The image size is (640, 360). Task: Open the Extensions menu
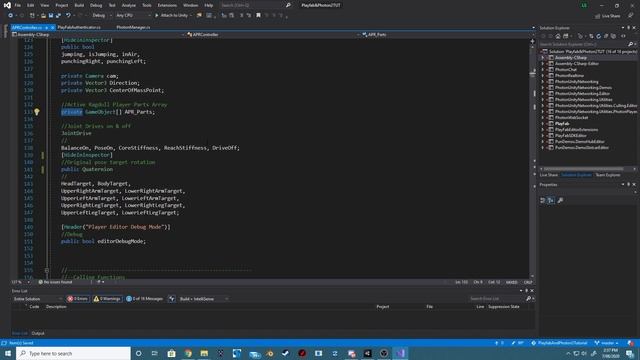click(x=167, y=5)
